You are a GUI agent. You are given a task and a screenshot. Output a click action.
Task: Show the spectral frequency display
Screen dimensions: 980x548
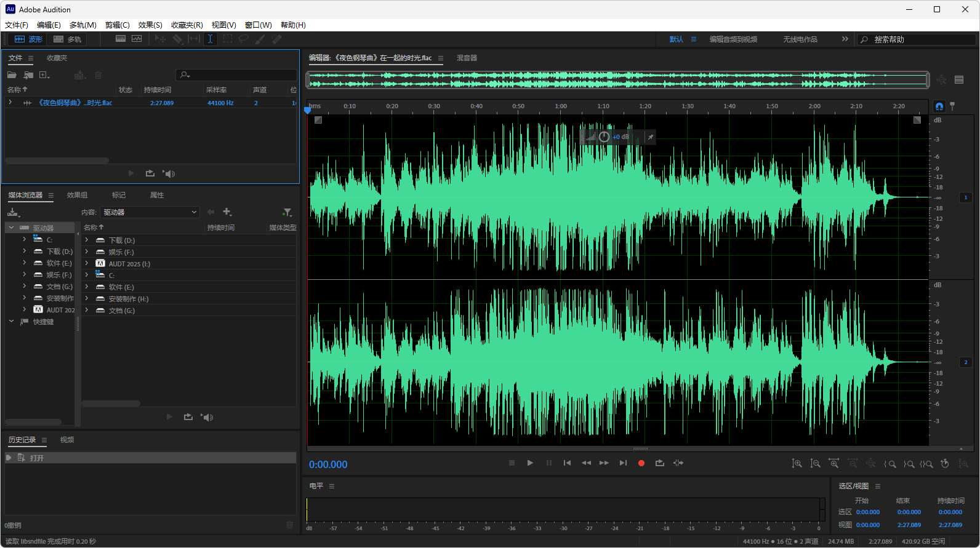pyautogui.click(x=121, y=39)
